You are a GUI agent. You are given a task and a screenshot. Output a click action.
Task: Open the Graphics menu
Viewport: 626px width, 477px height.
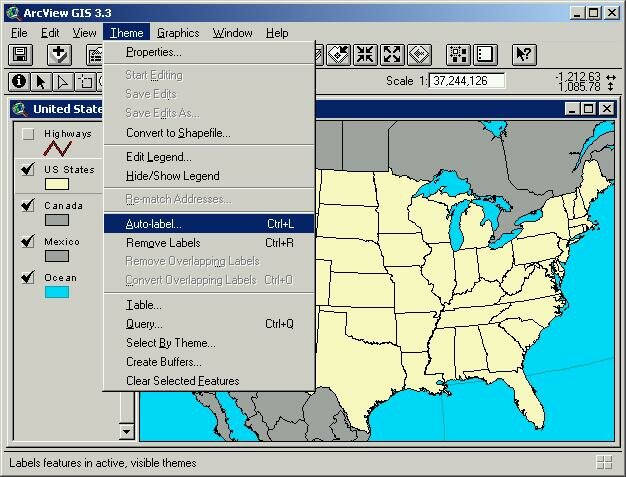click(178, 33)
